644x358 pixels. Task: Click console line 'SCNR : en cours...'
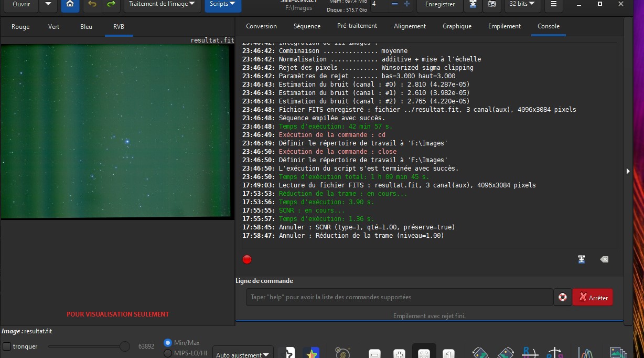(312, 210)
